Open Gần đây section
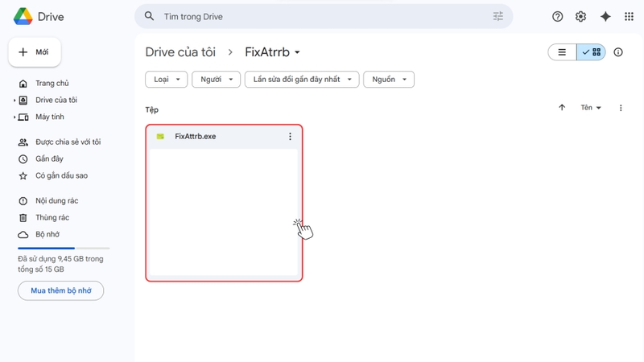 pyautogui.click(x=49, y=158)
